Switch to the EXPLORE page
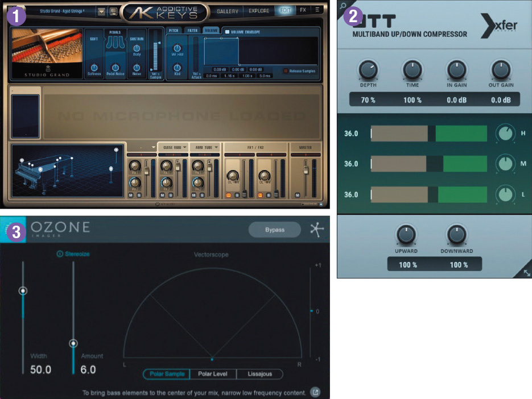532x399 pixels. point(259,11)
